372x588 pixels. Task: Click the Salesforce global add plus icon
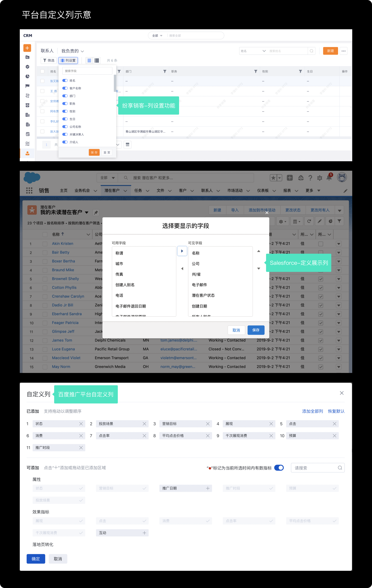[290, 178]
